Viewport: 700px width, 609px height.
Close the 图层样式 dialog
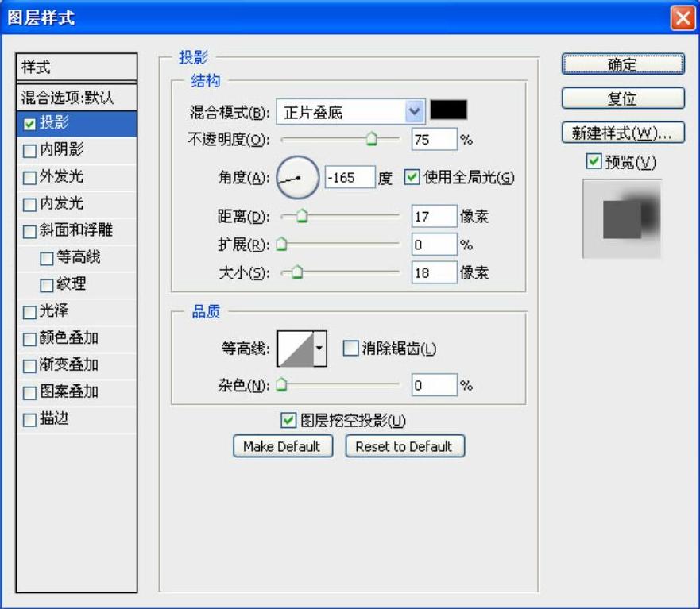click(683, 18)
